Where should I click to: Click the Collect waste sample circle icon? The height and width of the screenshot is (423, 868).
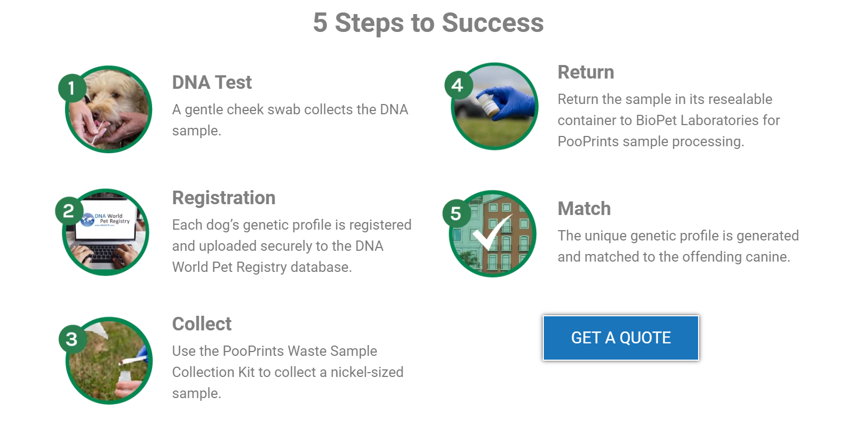[x=108, y=359]
